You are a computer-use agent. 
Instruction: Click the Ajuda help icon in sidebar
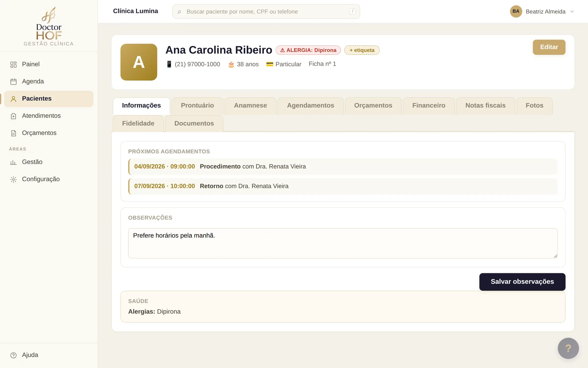[x=13, y=355]
